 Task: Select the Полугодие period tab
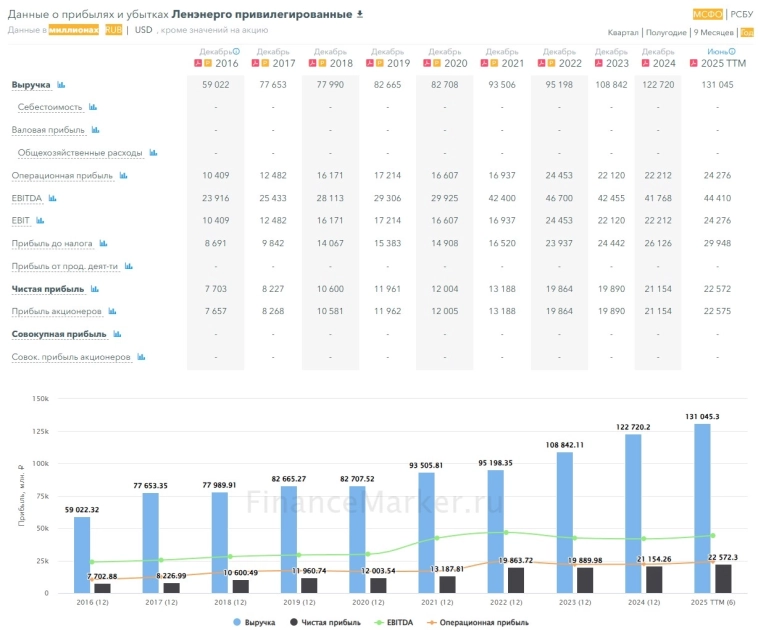click(x=665, y=32)
